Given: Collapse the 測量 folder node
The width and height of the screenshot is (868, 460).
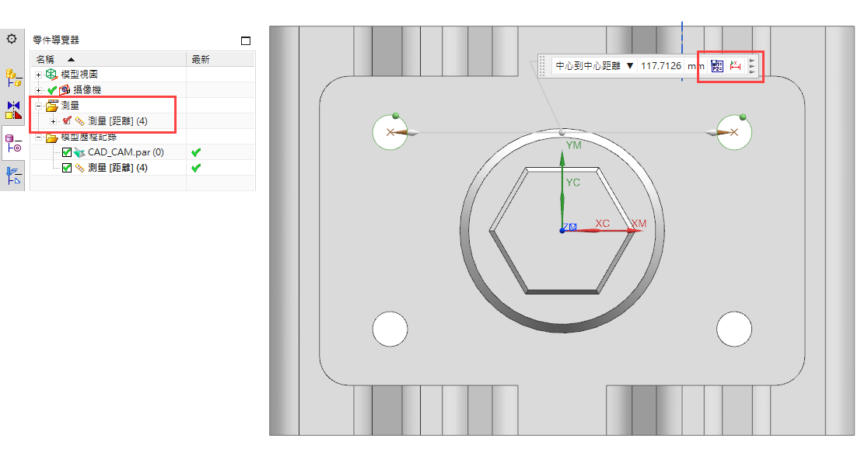Looking at the screenshot, I should (38, 106).
